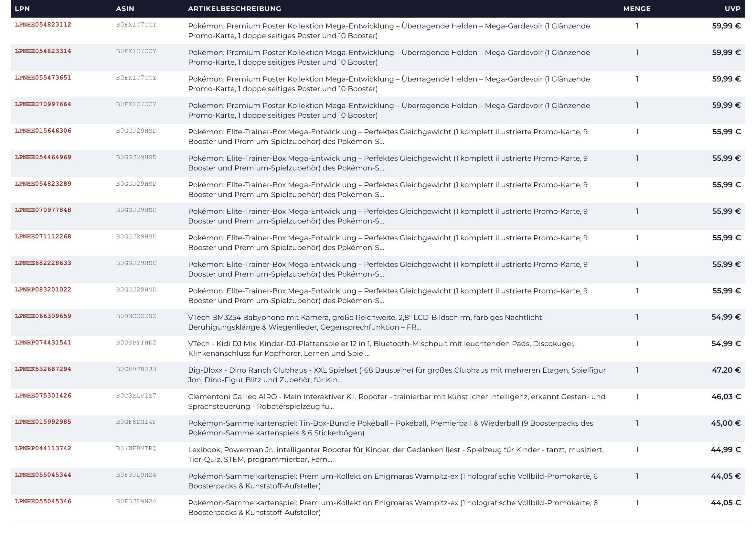Select LPN code LPNRP074431541

(x=43, y=343)
